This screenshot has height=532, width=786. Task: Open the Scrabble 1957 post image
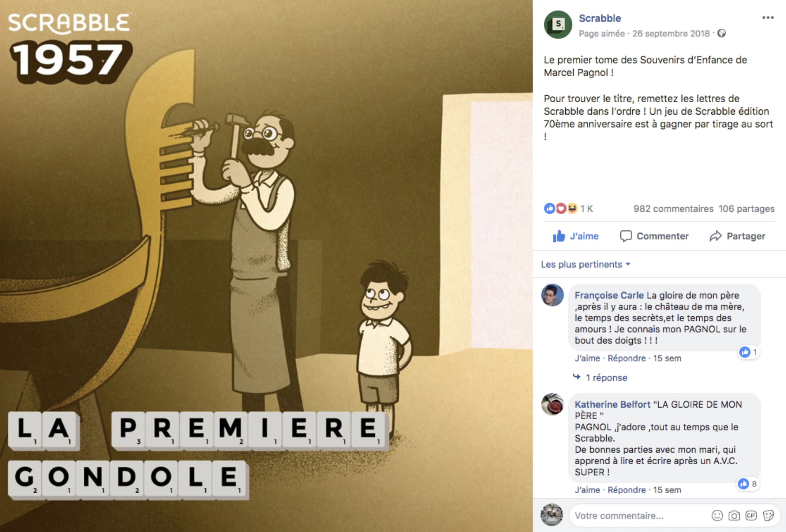[266, 266]
